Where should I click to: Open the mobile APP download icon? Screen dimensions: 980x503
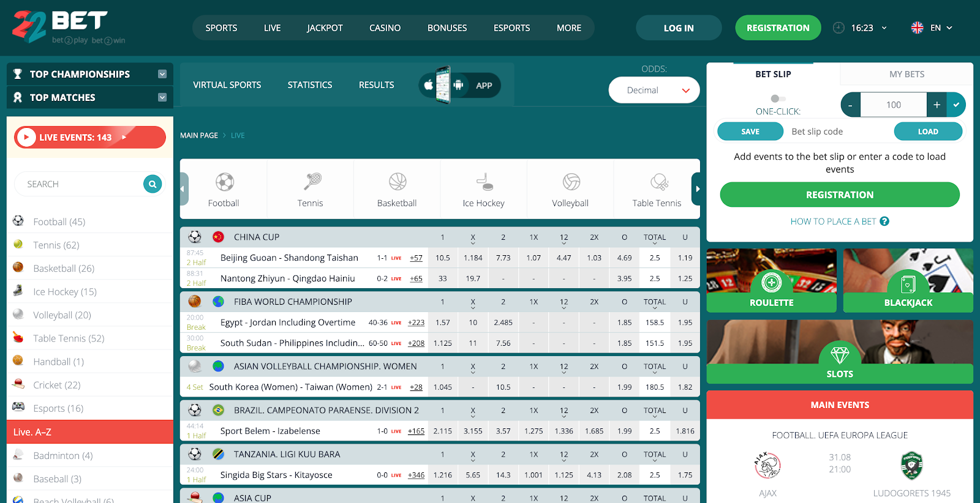pos(459,85)
